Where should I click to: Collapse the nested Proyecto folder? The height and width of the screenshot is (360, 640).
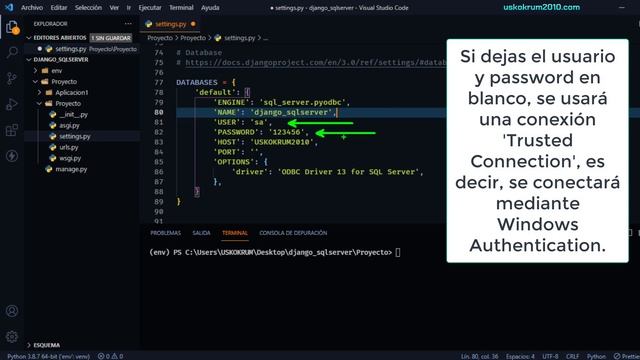coord(68,104)
